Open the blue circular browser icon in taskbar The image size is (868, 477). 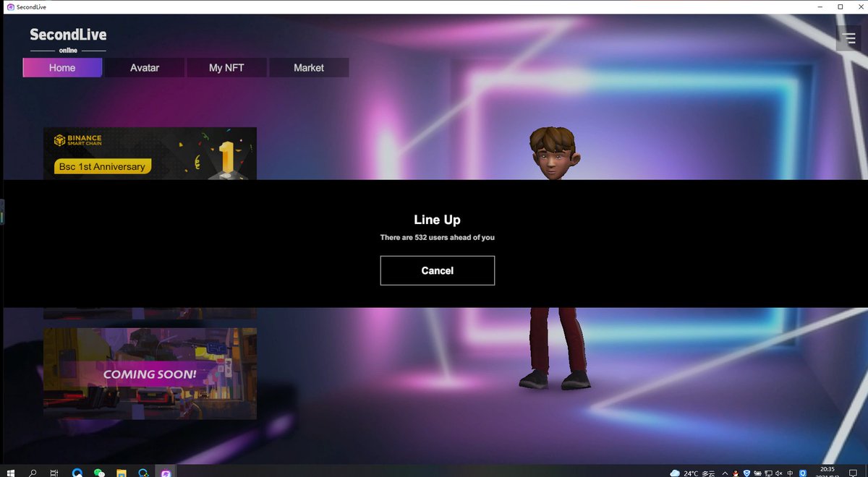(x=77, y=473)
